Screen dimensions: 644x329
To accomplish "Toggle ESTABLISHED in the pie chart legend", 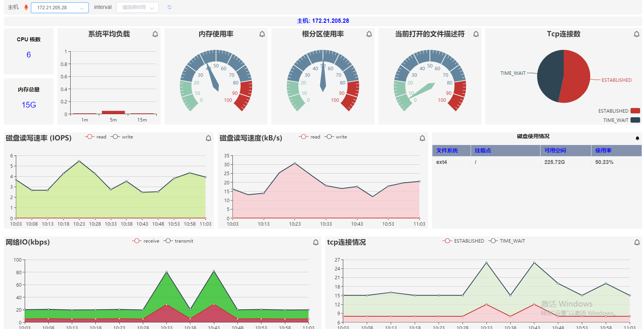I will [619, 111].
